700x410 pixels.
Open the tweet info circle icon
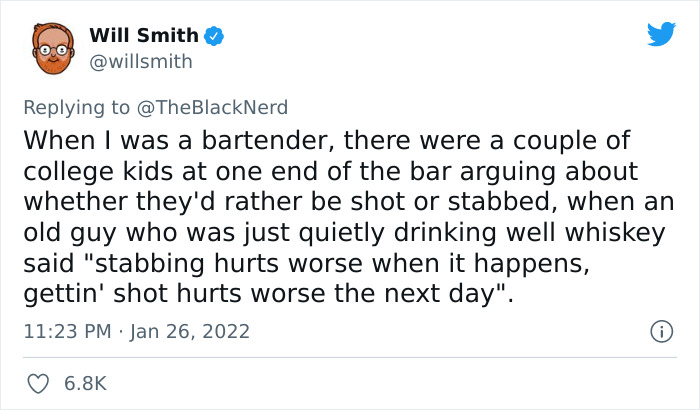pos(659,330)
